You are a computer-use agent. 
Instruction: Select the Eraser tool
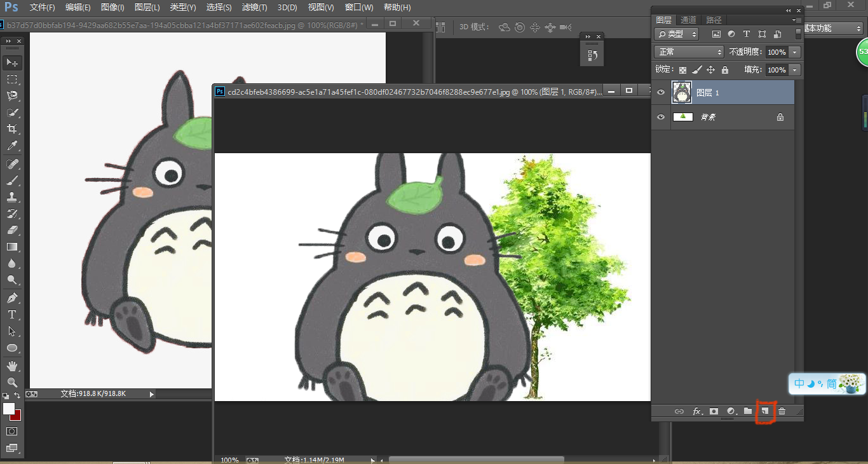[x=12, y=230]
